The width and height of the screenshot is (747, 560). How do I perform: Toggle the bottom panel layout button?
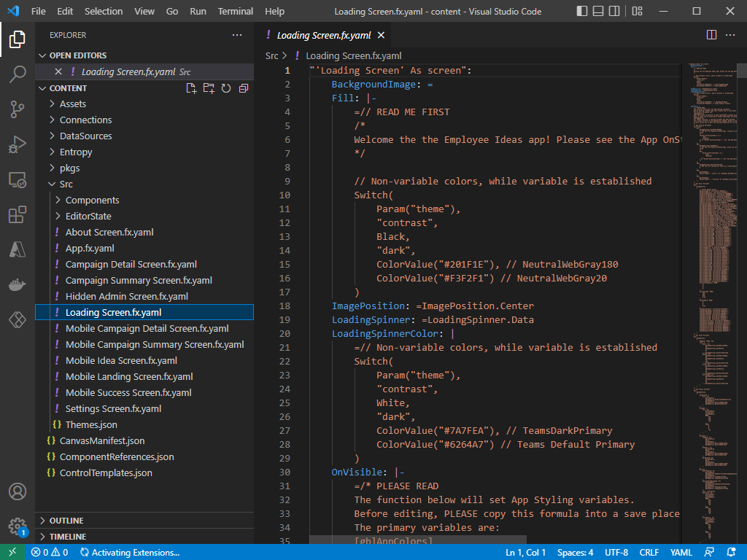click(599, 11)
